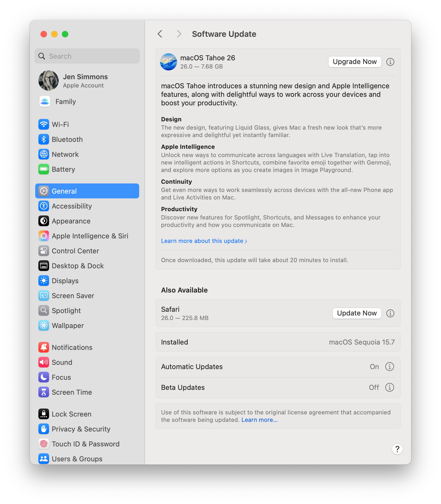Open Apple Intelligence & Siri icon
Image resolution: width=441 pixels, height=504 pixels.
click(x=43, y=236)
